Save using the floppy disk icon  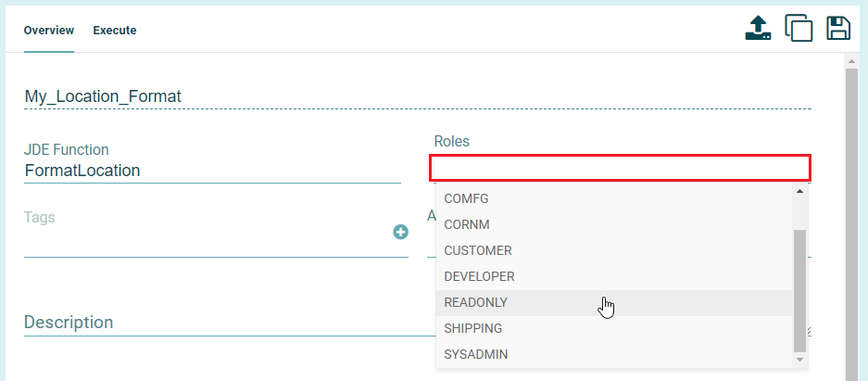click(x=838, y=28)
